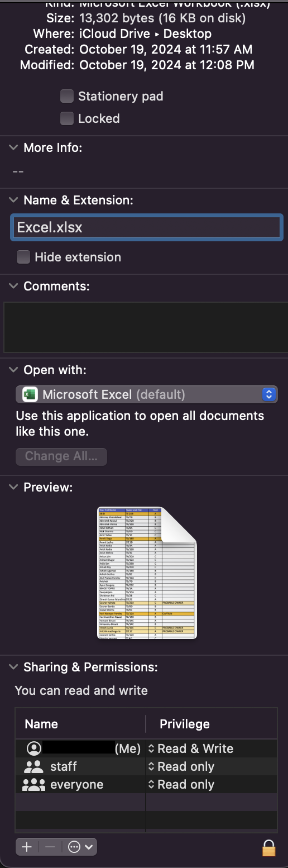Viewport: 288px width, 868px height.
Task: Click the orange padlock icon
Action: click(x=269, y=847)
